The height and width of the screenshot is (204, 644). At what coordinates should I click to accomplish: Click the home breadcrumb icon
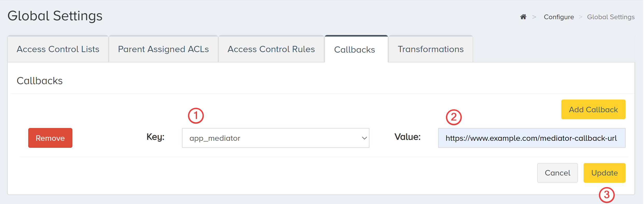523,17
